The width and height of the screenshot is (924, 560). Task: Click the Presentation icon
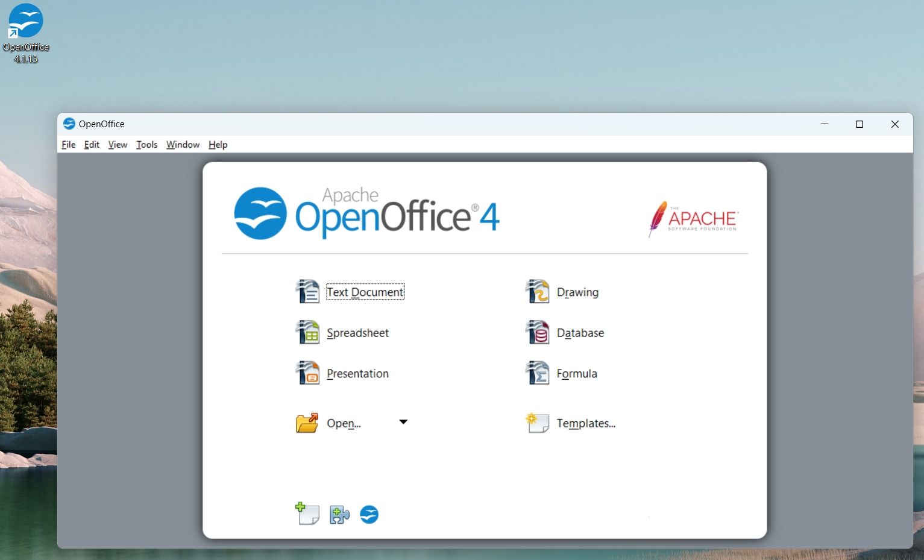(307, 373)
